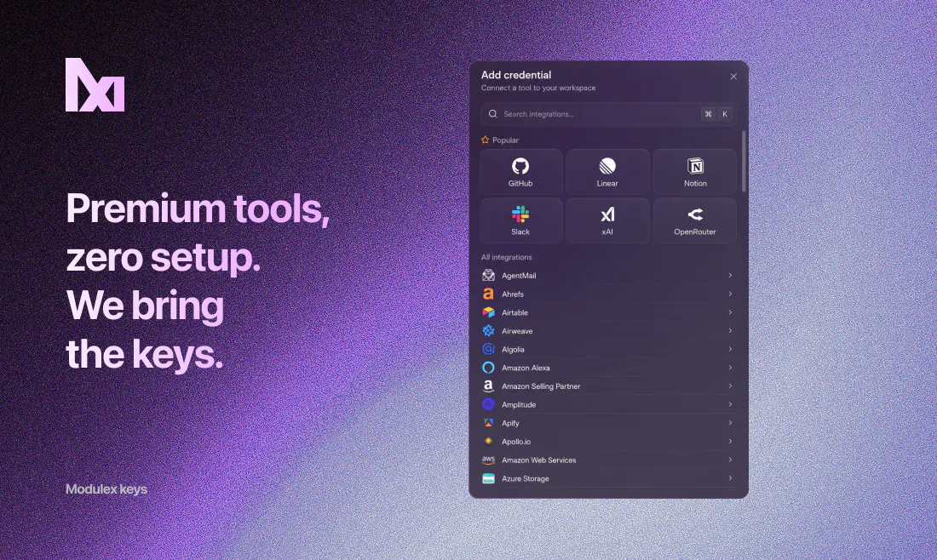Viewport: 937px width, 560px height.
Task: Expand the AgentMail row chevron
Action: click(730, 275)
